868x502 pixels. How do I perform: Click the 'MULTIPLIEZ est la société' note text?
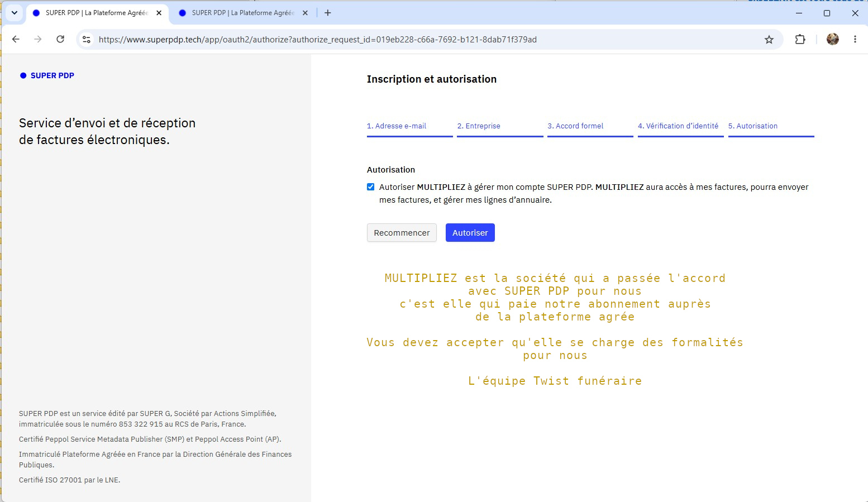click(x=555, y=298)
